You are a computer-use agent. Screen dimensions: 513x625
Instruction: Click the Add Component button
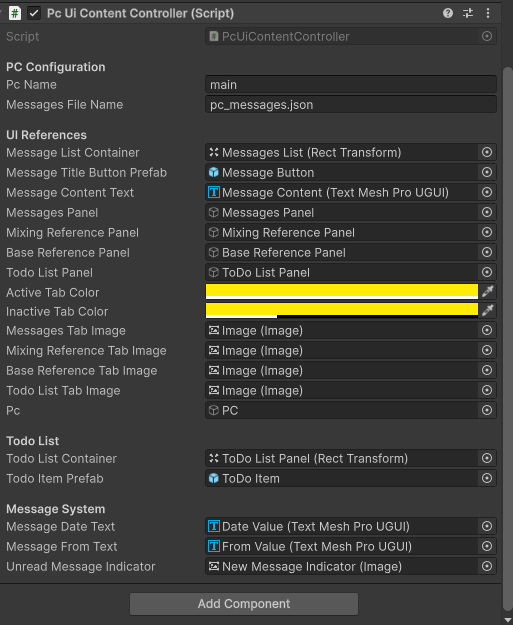pyautogui.click(x=244, y=604)
